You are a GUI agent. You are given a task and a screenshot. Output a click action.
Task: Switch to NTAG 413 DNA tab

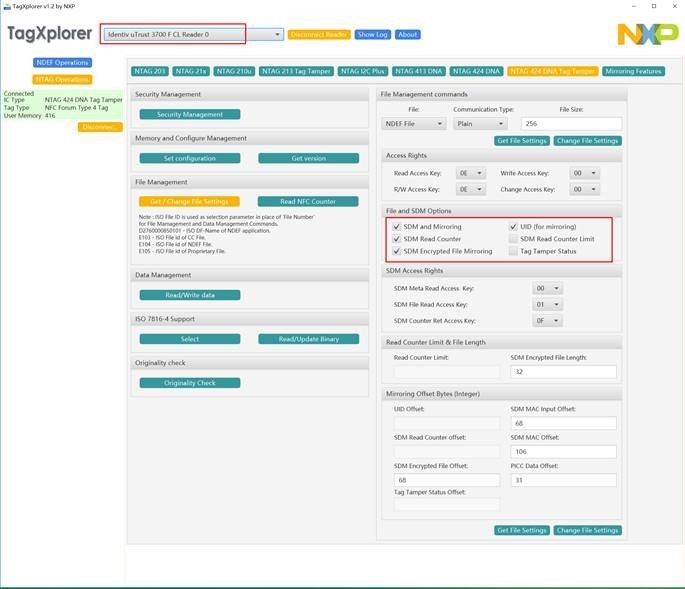[419, 71]
